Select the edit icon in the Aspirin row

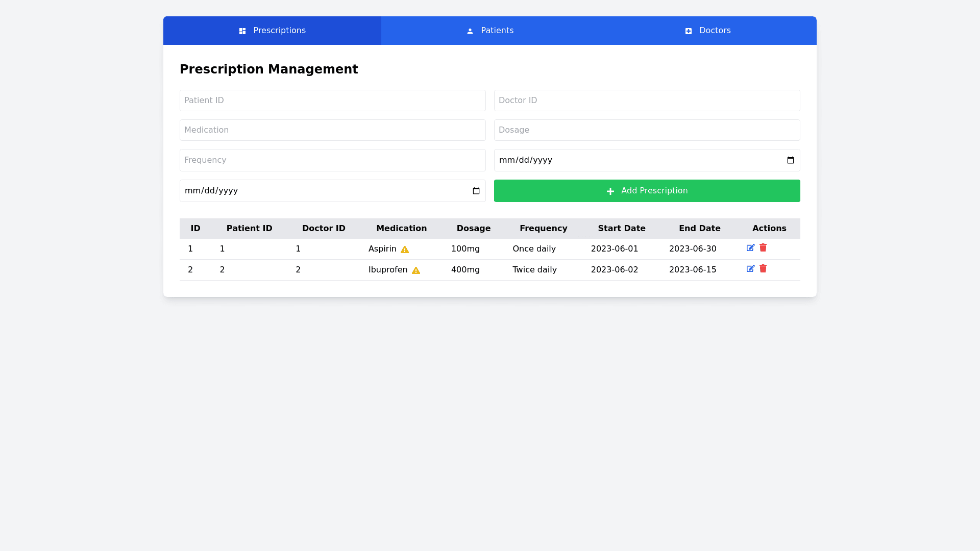point(750,248)
